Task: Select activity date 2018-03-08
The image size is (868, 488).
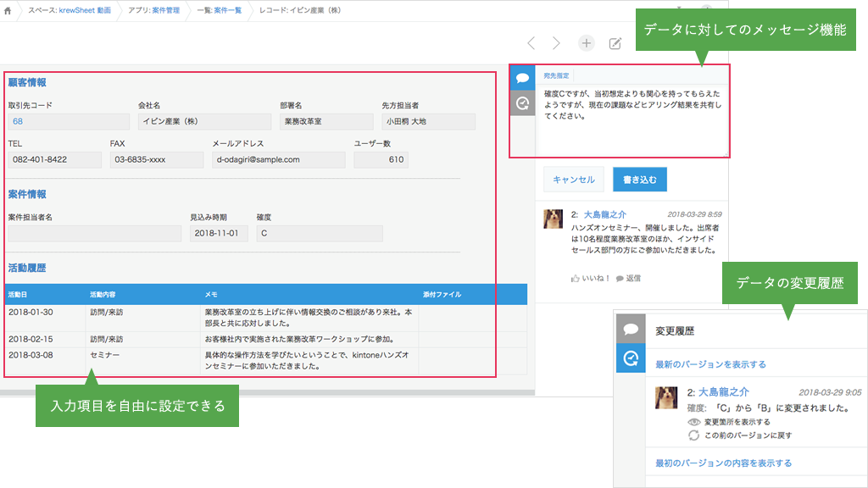Action: (x=31, y=355)
